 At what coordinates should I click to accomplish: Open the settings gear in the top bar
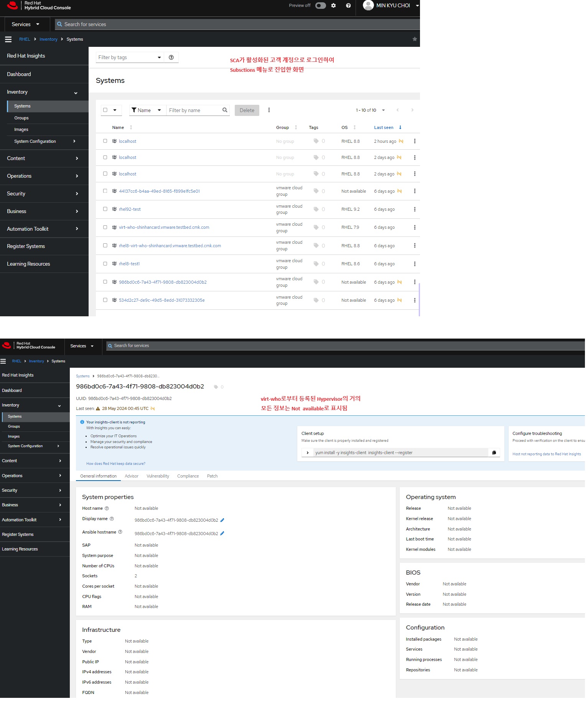(x=333, y=5)
